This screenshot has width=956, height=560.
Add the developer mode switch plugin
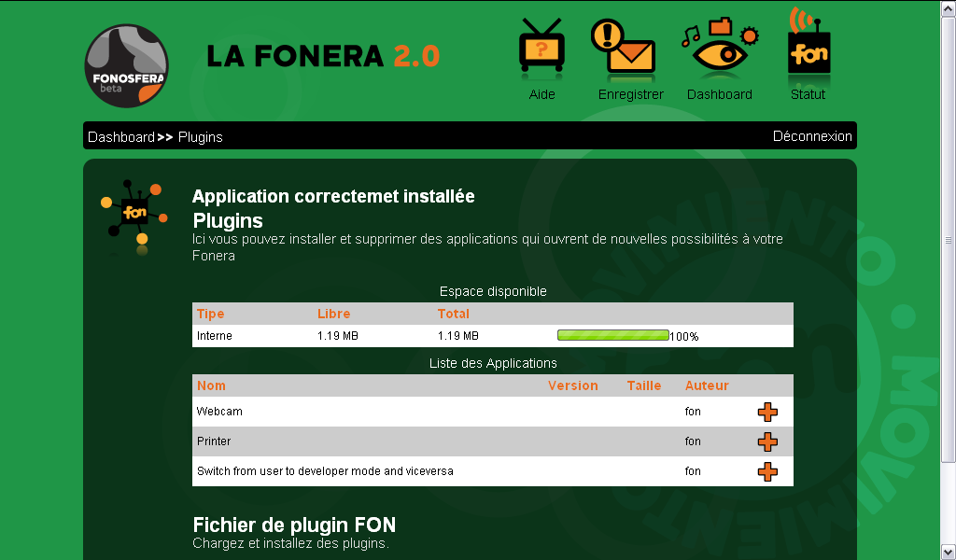[767, 471]
